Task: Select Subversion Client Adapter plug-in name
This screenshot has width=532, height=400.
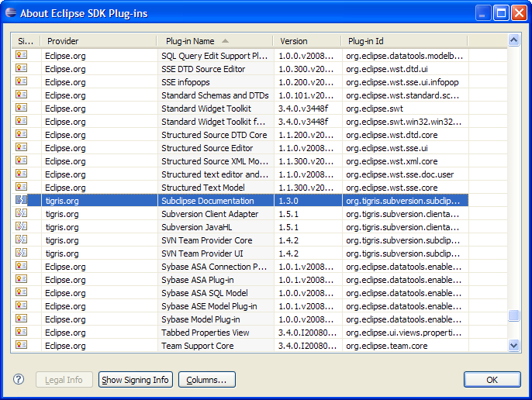Action: pyautogui.click(x=209, y=214)
